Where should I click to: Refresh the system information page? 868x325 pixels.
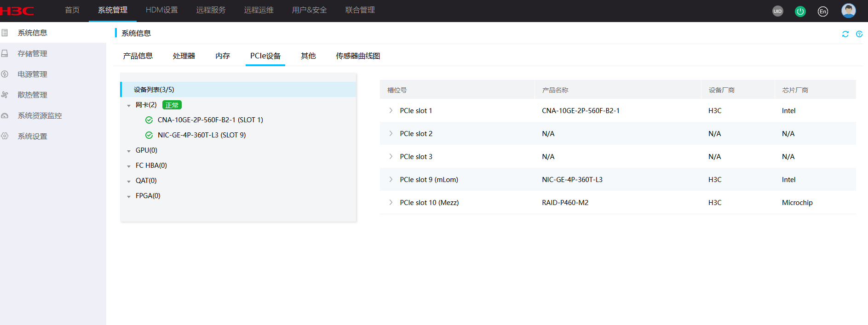(845, 34)
